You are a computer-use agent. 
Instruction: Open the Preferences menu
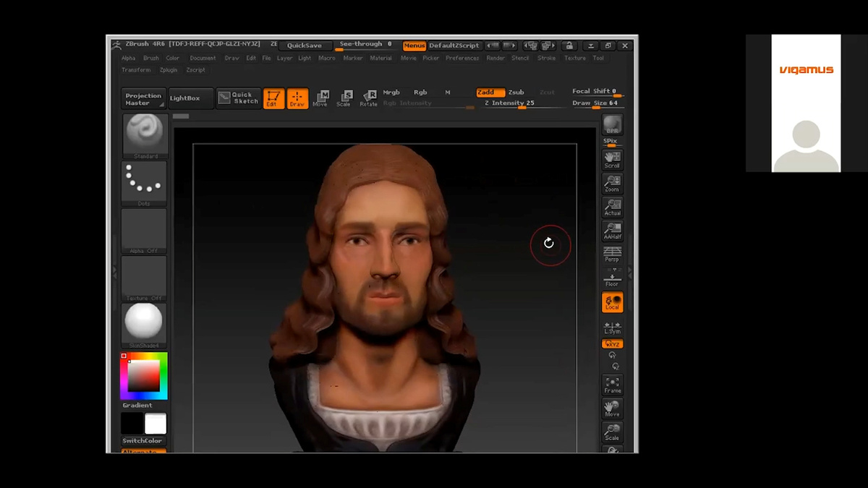click(x=462, y=58)
